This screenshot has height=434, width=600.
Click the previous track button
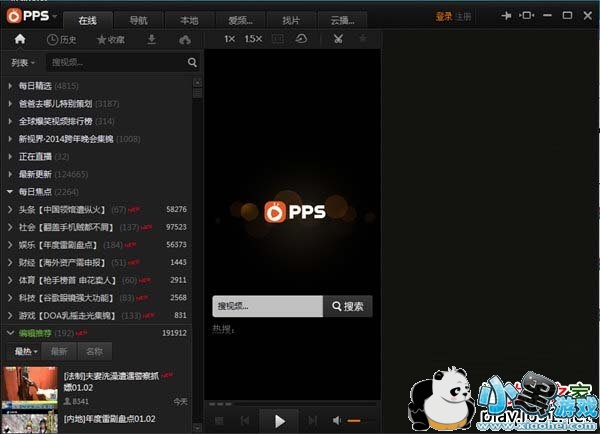coord(245,421)
